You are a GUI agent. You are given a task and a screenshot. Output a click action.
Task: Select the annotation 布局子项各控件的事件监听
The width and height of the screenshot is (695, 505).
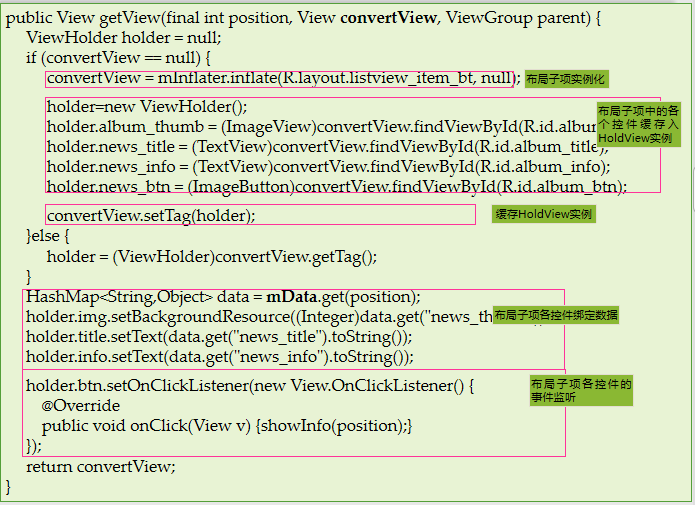581,390
